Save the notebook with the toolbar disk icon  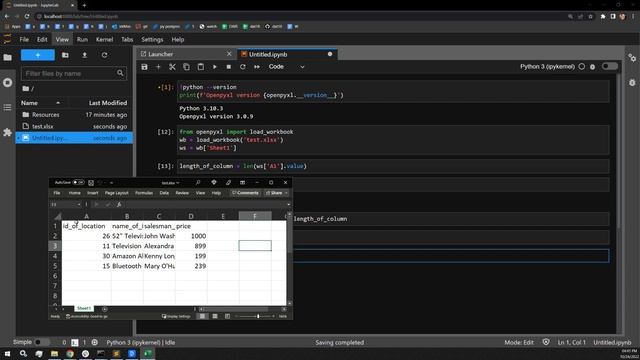(x=144, y=67)
